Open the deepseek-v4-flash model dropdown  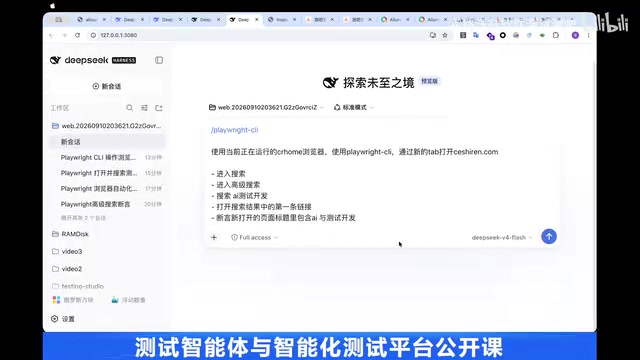(502, 237)
